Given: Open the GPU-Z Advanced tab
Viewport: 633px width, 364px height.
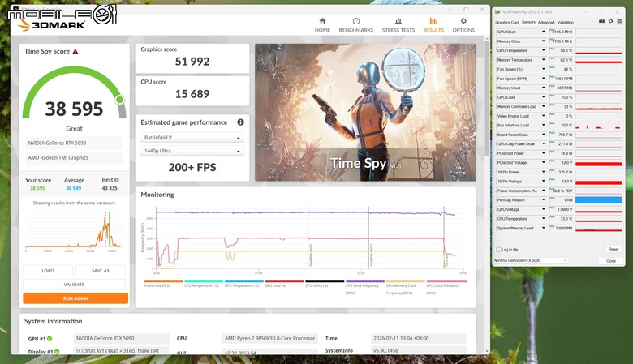Looking at the screenshot, I should pyautogui.click(x=546, y=23).
